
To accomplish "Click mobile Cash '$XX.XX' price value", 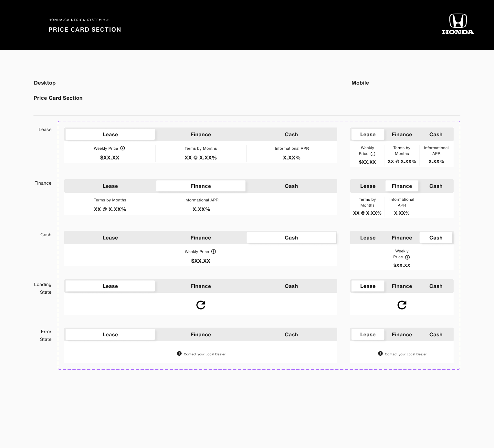I will tap(402, 265).
